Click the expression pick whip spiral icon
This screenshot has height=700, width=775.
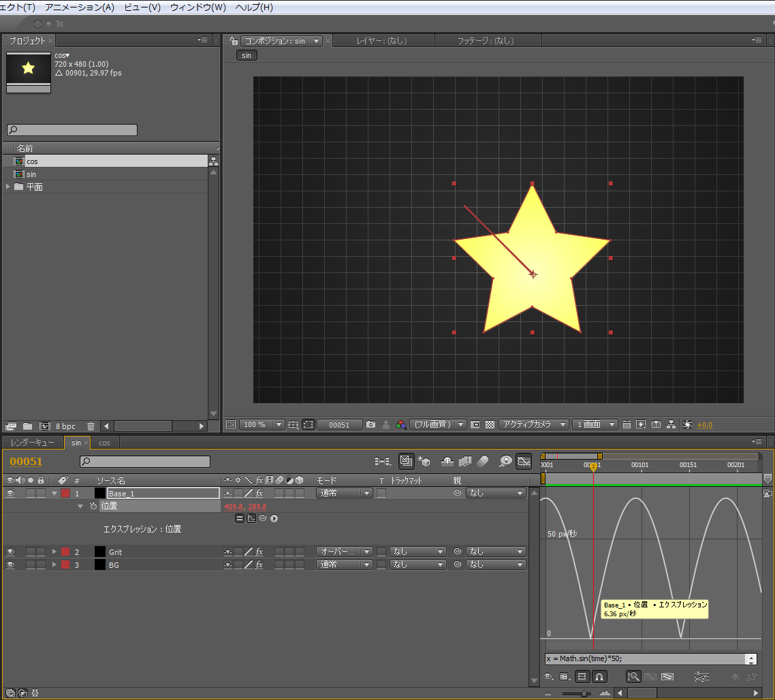coord(262,518)
